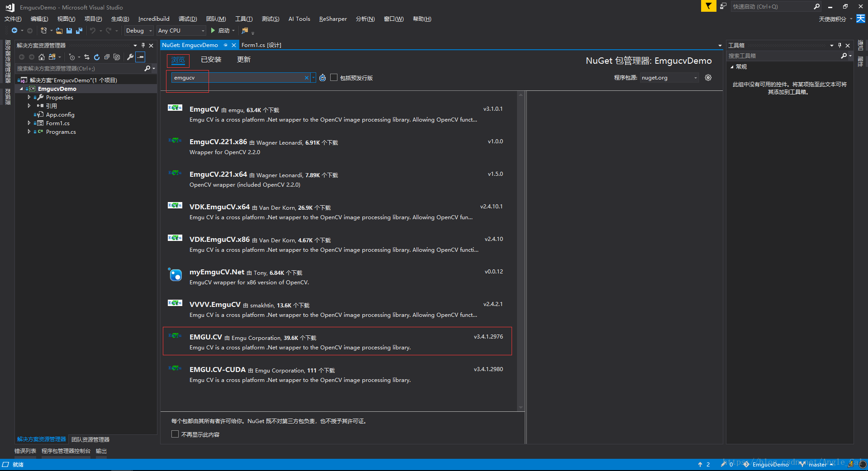Click the Pending Changes Filter clock icon

click(71, 57)
